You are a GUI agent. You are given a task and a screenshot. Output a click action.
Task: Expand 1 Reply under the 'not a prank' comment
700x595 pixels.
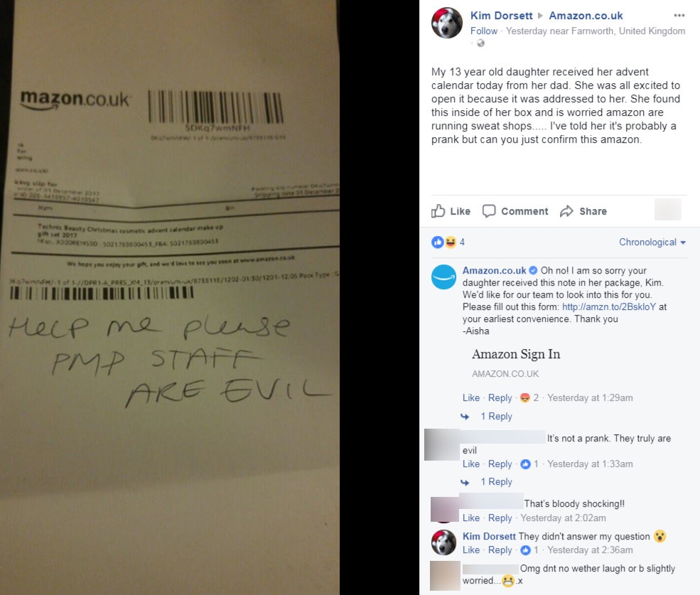coord(496,481)
